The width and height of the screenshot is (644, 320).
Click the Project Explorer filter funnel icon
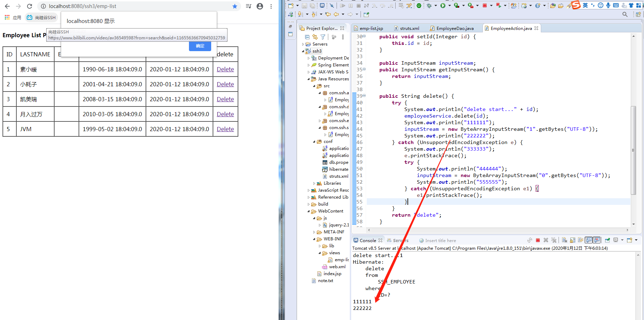coord(323,37)
